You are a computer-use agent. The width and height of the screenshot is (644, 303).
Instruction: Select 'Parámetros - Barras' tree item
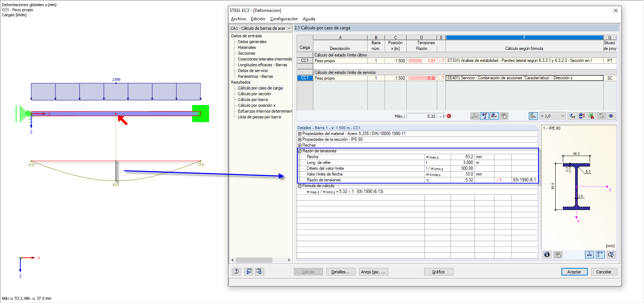[x=255, y=76]
